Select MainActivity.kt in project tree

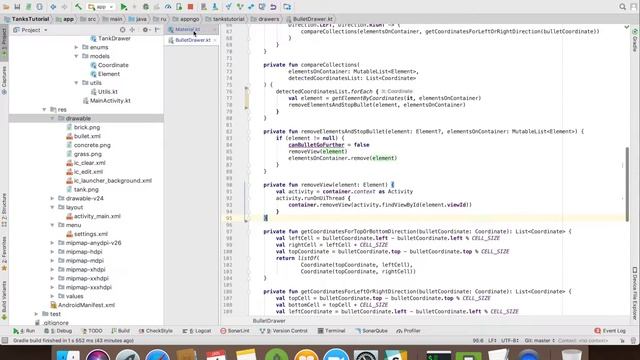[x=107, y=101]
